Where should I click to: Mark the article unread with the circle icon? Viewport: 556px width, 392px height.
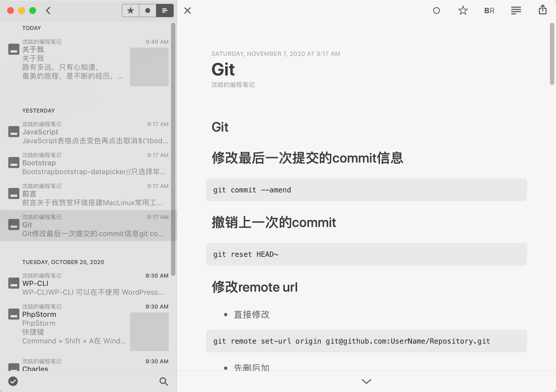pos(436,11)
